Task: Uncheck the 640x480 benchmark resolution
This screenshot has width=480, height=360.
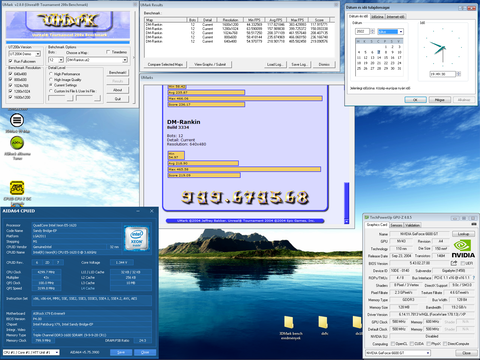Action: (10, 74)
